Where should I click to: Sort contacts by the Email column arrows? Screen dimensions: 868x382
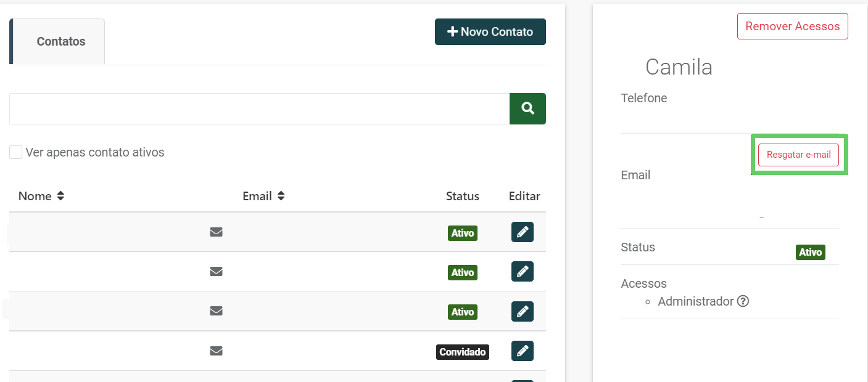pyautogui.click(x=281, y=196)
